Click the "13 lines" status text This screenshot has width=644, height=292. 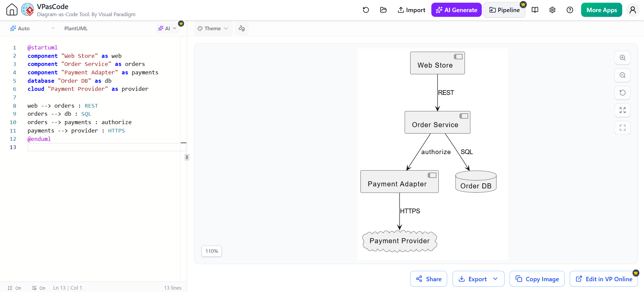pyautogui.click(x=173, y=288)
